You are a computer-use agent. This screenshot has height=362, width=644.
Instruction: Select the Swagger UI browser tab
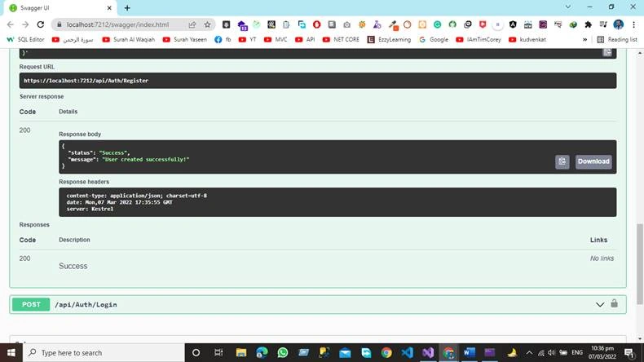60,8
